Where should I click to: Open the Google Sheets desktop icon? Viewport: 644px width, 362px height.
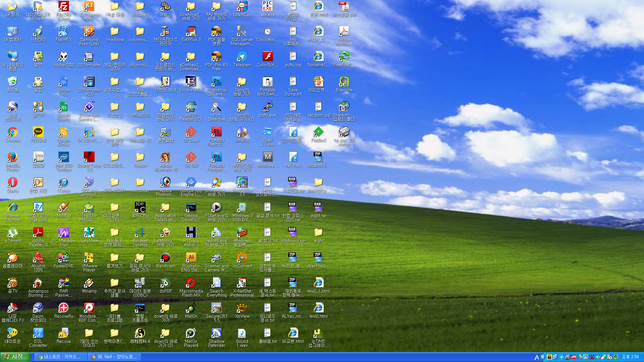64,111
